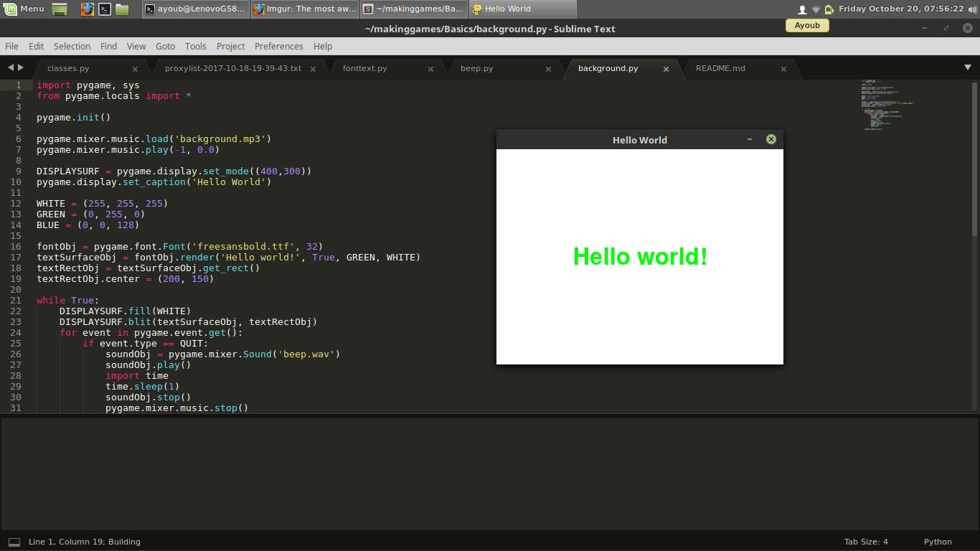This screenshot has height=551, width=980.
Task: Click the Hello world! text in the pygame window
Action: click(641, 257)
